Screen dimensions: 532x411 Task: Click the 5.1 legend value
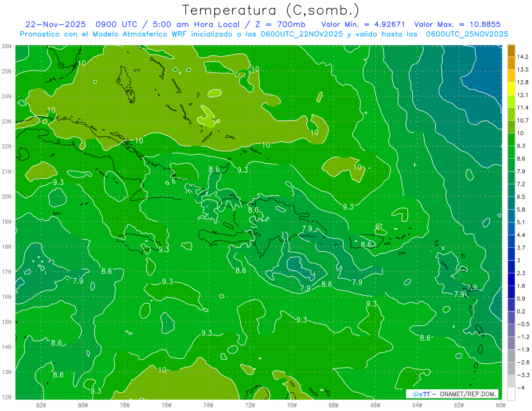click(x=521, y=222)
